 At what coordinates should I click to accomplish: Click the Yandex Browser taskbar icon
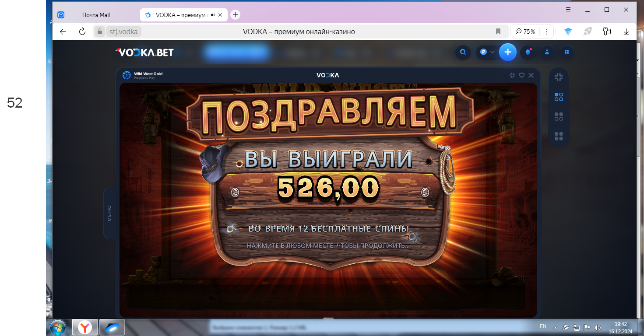(x=85, y=327)
